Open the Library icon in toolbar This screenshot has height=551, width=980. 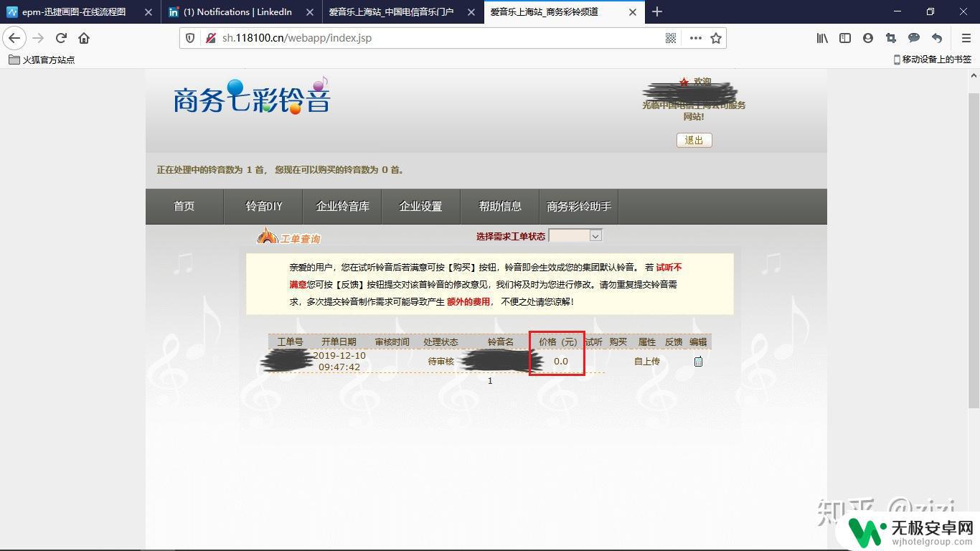(822, 38)
